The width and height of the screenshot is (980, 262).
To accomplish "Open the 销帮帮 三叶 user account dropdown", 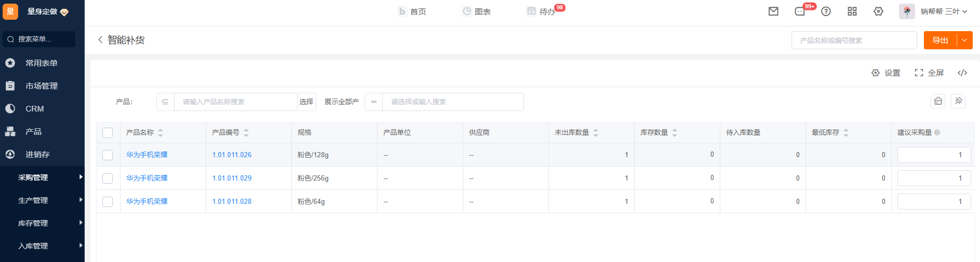I will pos(943,11).
